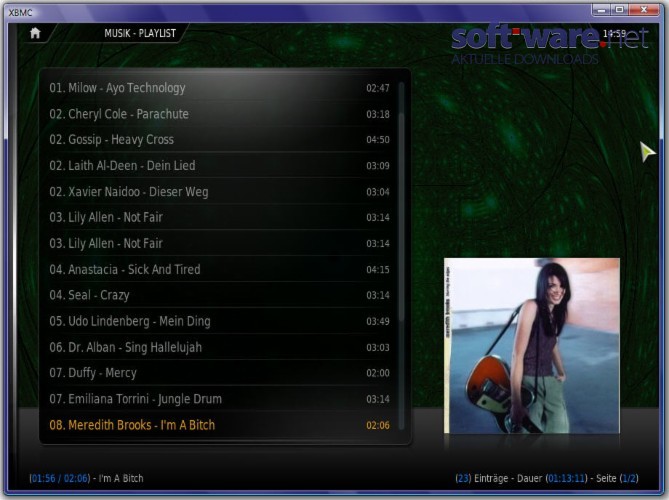
Task: Click the XBMC window title text
Action: click(20, 12)
